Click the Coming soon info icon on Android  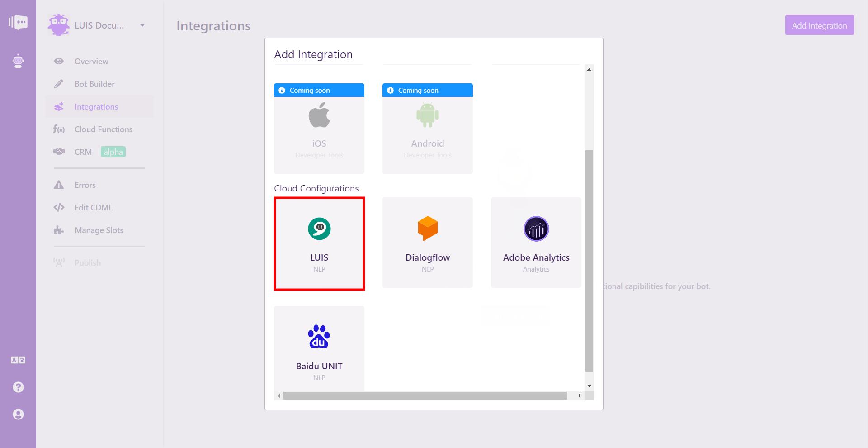(390, 91)
